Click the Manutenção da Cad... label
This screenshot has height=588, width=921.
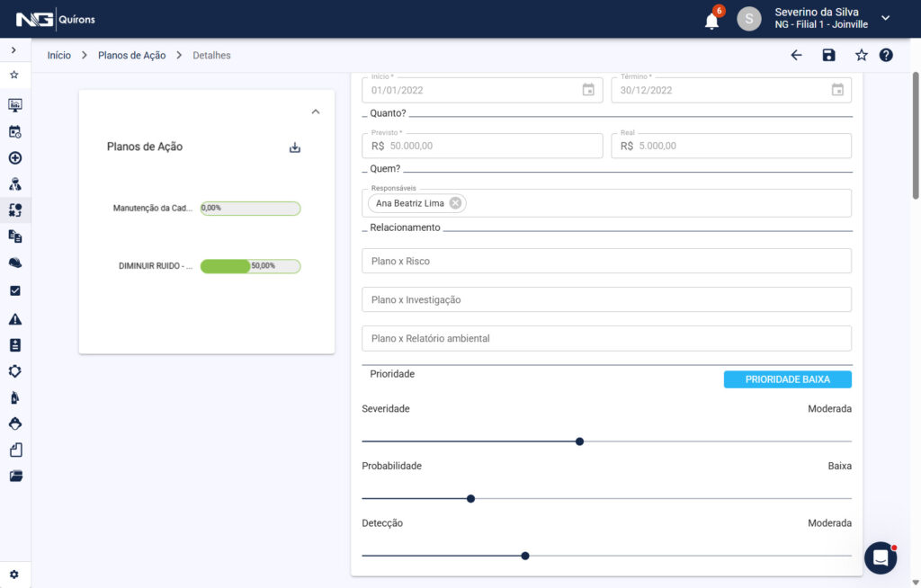click(x=153, y=208)
